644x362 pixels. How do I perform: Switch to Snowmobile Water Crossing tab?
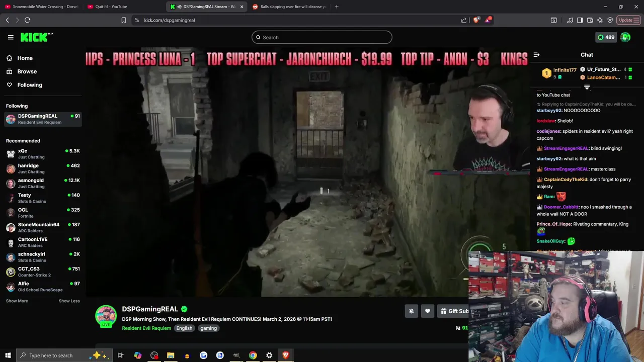coord(41,7)
